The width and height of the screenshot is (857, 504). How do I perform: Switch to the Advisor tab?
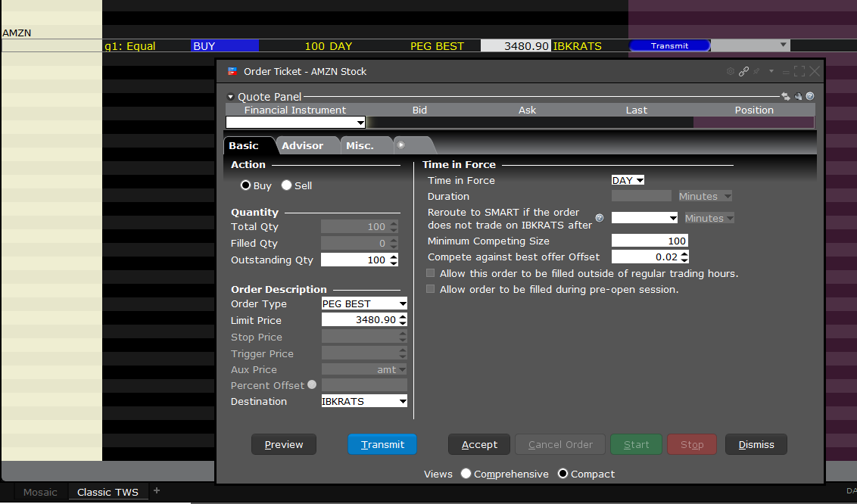[302, 146]
